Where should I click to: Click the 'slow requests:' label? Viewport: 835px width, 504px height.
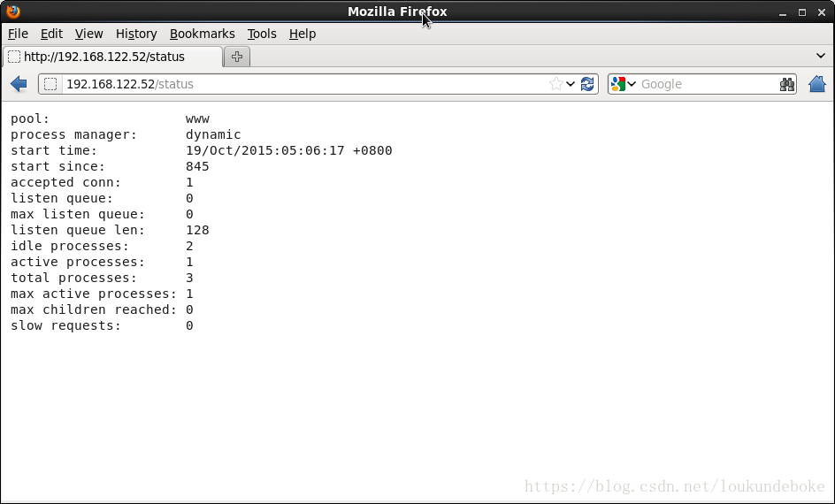click(x=66, y=325)
